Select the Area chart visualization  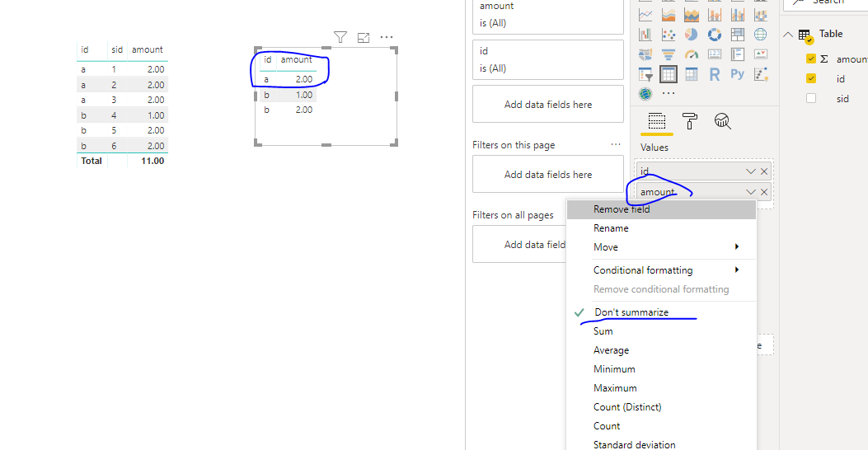(x=669, y=15)
